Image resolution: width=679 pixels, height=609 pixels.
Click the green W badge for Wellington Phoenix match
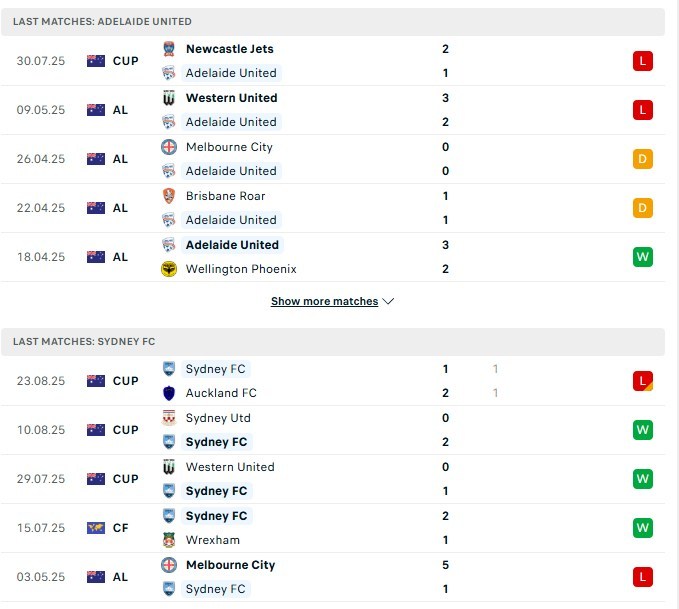pyautogui.click(x=643, y=257)
